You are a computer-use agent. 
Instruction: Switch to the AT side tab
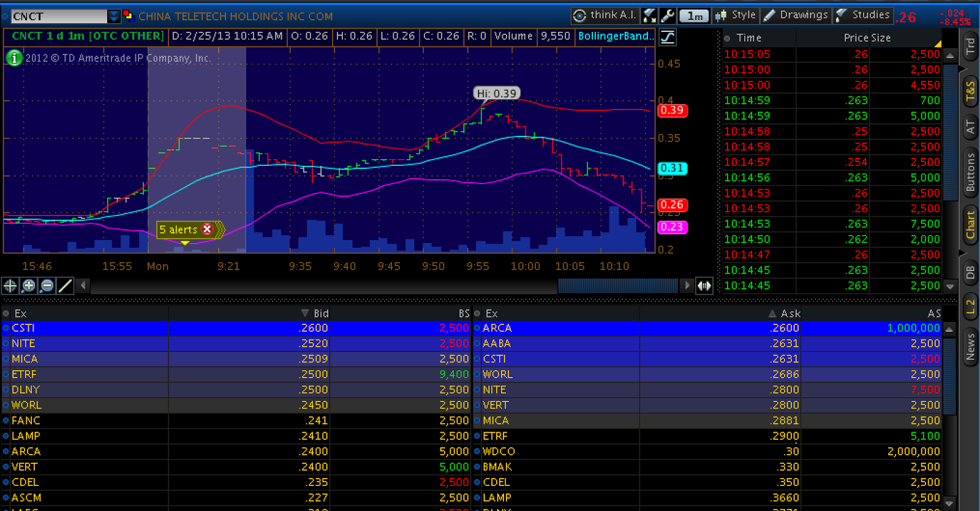pos(970,127)
